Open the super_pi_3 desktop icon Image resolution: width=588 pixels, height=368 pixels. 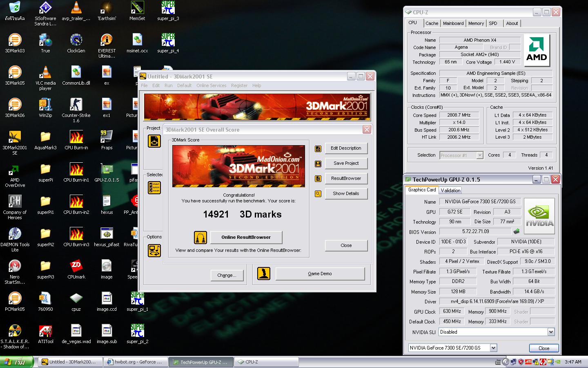tap(168, 11)
